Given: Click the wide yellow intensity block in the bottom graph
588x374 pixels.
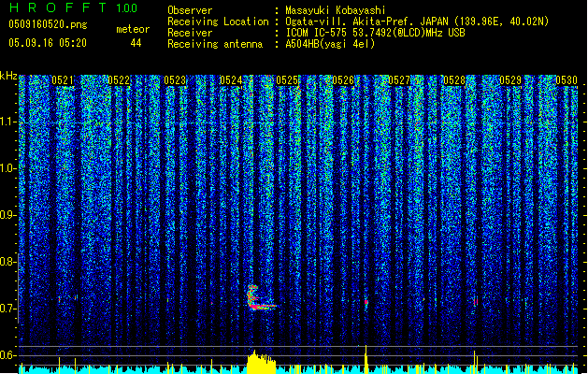Looking at the screenshot, I should tap(262, 363).
